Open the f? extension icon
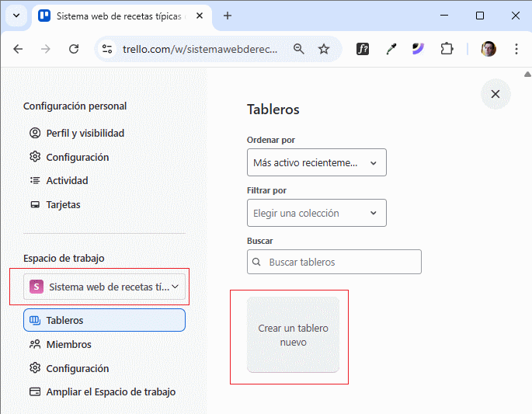Image resolution: width=532 pixels, height=414 pixels. point(363,49)
